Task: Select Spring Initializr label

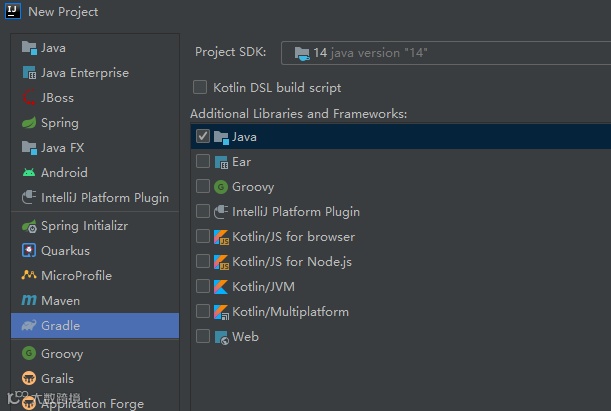Action: 85,226
